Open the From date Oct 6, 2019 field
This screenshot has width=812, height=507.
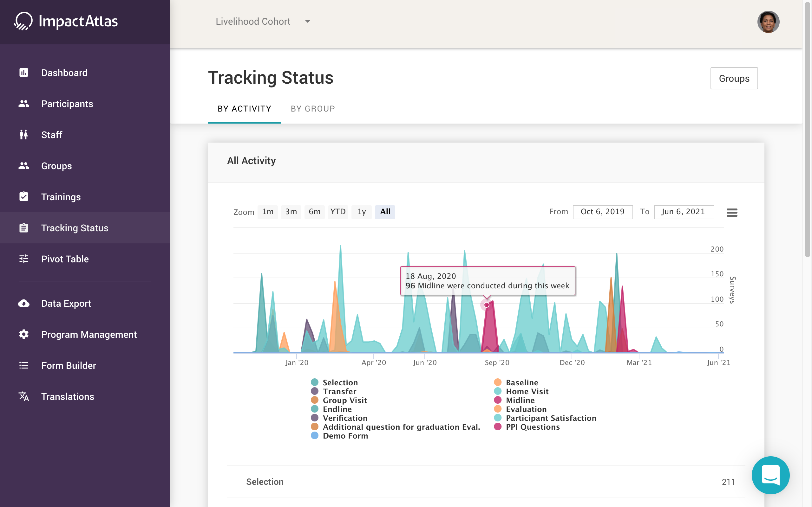point(602,212)
